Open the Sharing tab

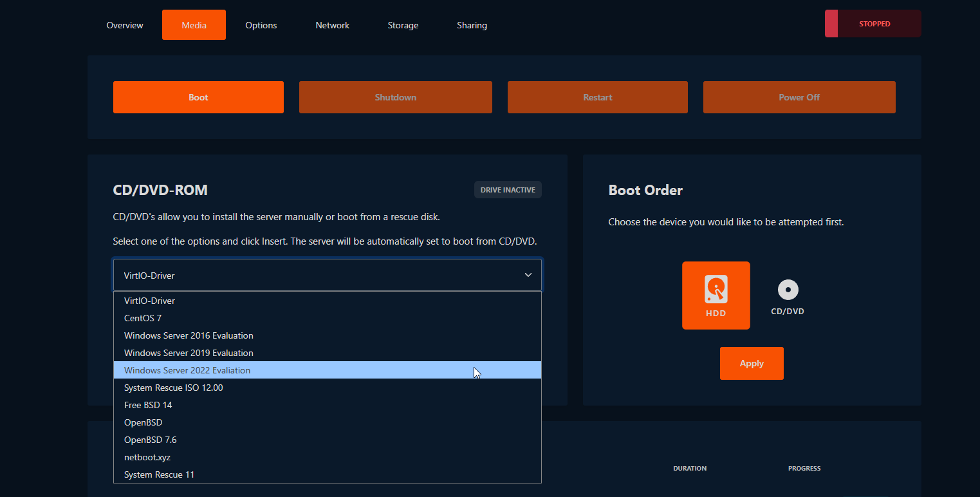(472, 25)
